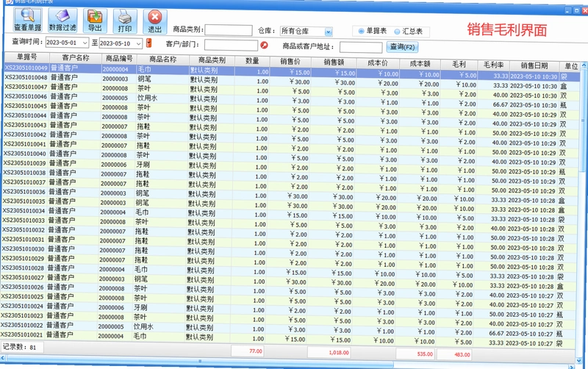The image size is (588, 369).
Task: Click the 成本额 column header
Action: [x=420, y=63]
